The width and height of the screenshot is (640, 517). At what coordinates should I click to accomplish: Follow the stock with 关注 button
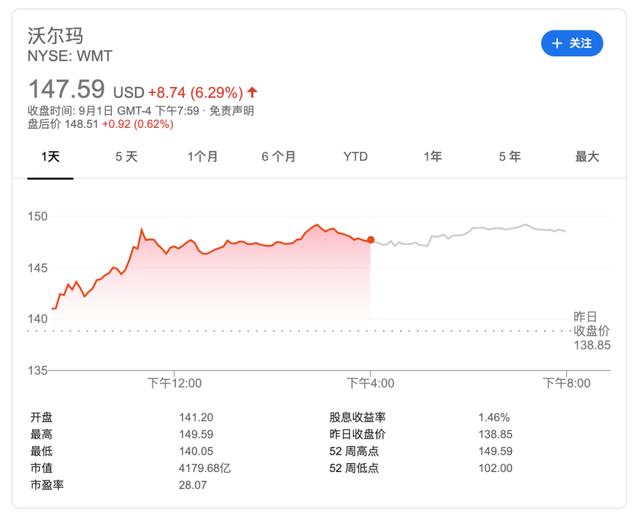click(572, 43)
